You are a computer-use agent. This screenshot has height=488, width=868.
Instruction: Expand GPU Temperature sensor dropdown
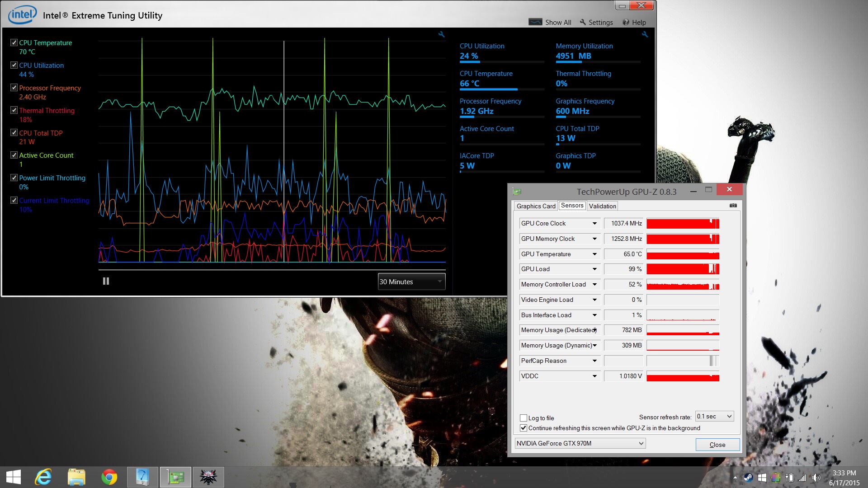coord(594,254)
